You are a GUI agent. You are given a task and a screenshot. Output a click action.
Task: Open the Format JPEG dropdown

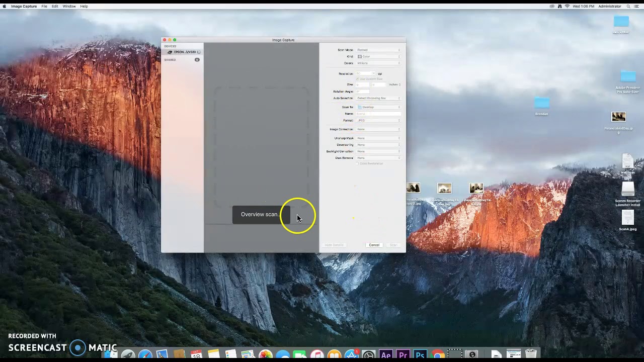378,120
